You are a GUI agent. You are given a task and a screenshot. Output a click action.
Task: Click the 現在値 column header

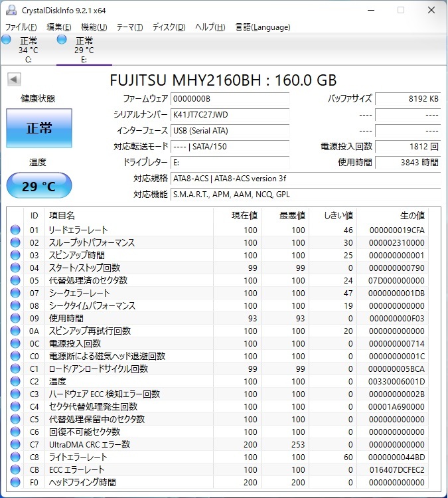point(237,216)
